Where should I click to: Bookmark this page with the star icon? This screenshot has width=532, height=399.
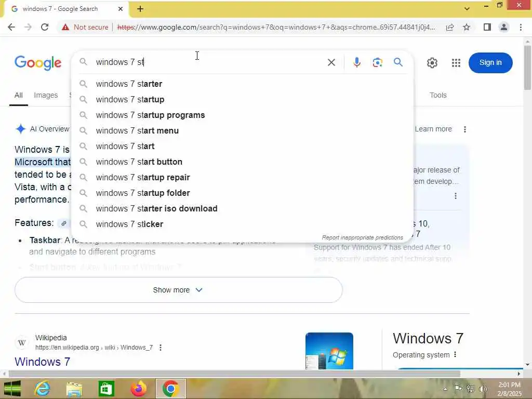click(x=467, y=27)
